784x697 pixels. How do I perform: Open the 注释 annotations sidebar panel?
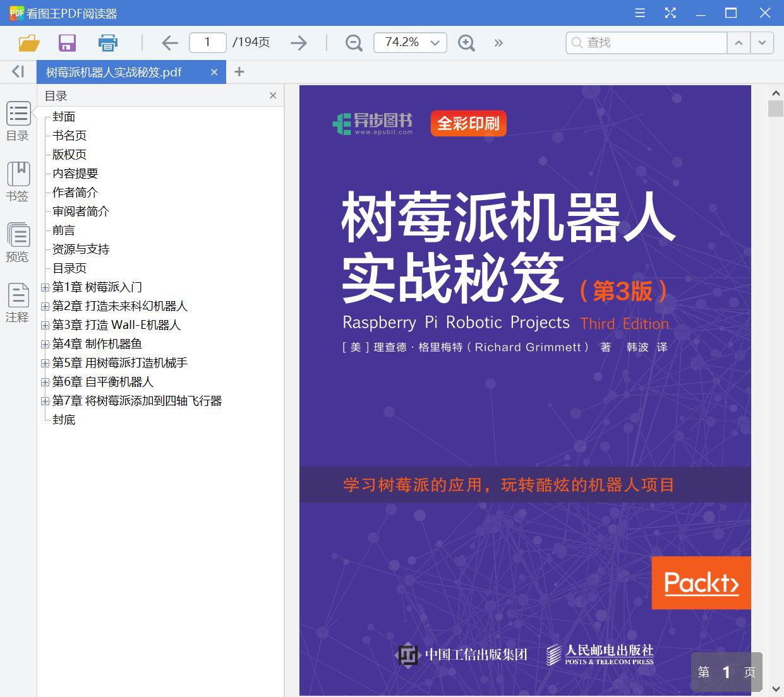(x=18, y=303)
